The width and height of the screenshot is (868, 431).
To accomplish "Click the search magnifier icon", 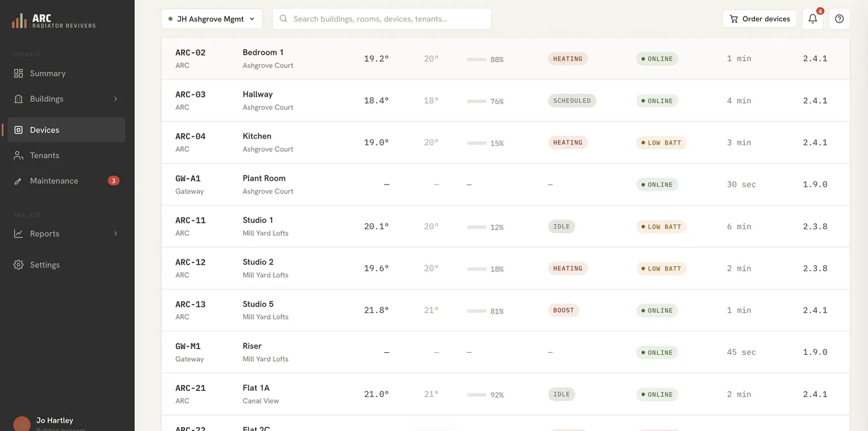I will pyautogui.click(x=283, y=19).
